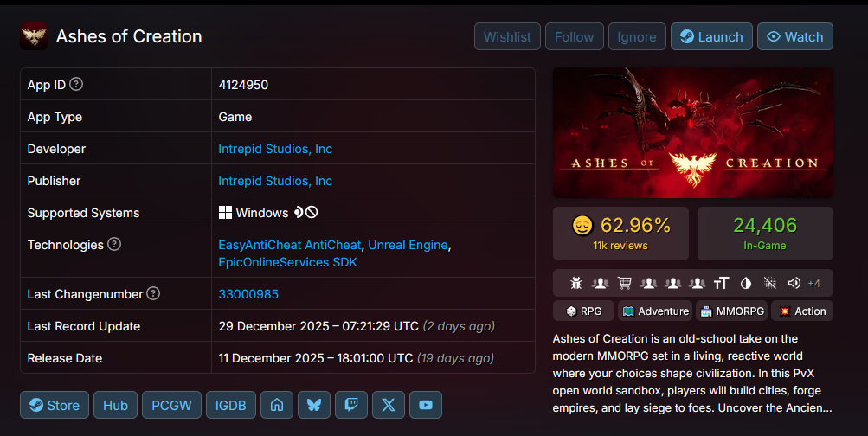Click the bug feature icon
The width and height of the screenshot is (868, 436).
coord(576,283)
